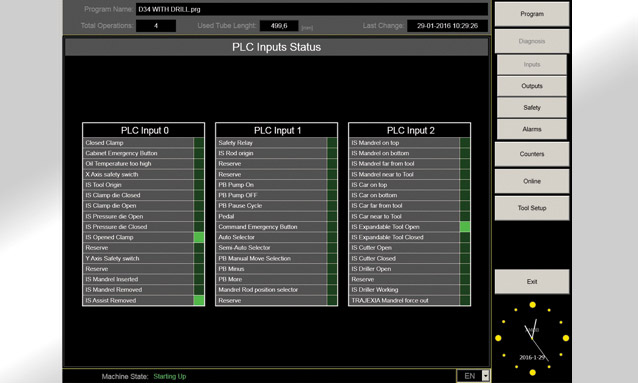Open Tool Setup

[x=532, y=208]
